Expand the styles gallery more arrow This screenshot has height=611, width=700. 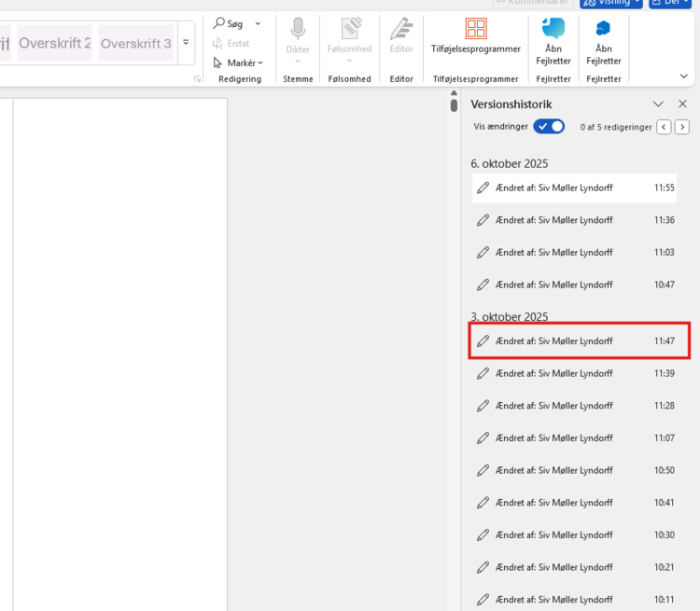[x=186, y=43]
